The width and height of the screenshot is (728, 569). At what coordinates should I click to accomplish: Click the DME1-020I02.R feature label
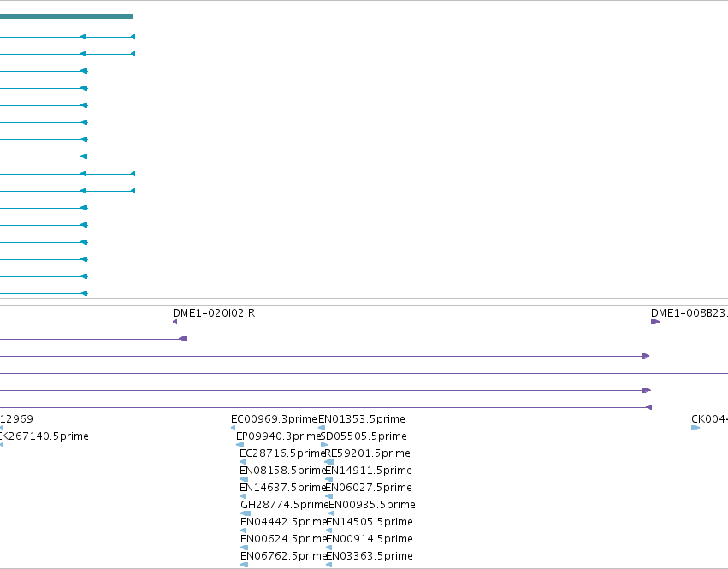[x=214, y=313]
